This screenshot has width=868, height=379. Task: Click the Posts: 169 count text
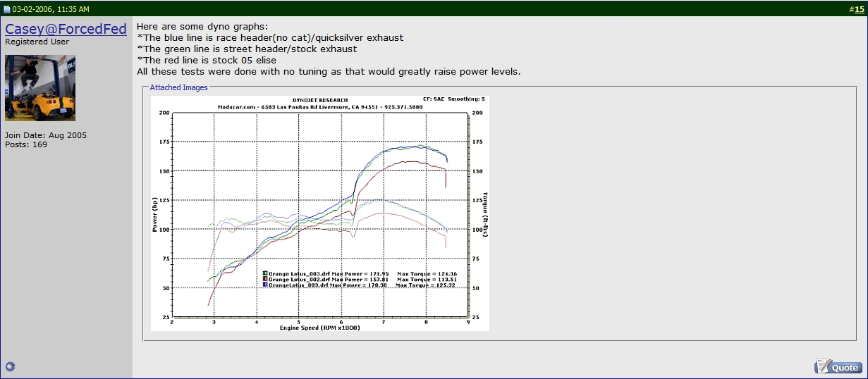25,144
